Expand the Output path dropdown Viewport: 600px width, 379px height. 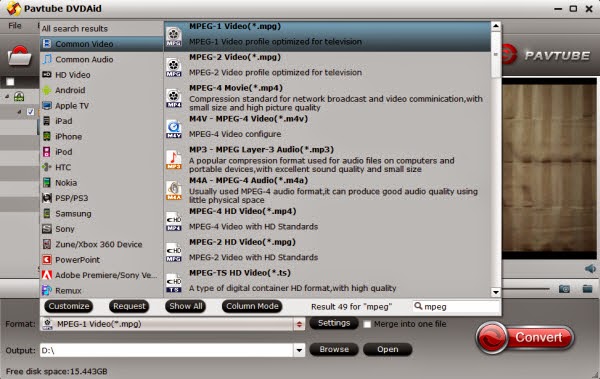[x=299, y=350]
